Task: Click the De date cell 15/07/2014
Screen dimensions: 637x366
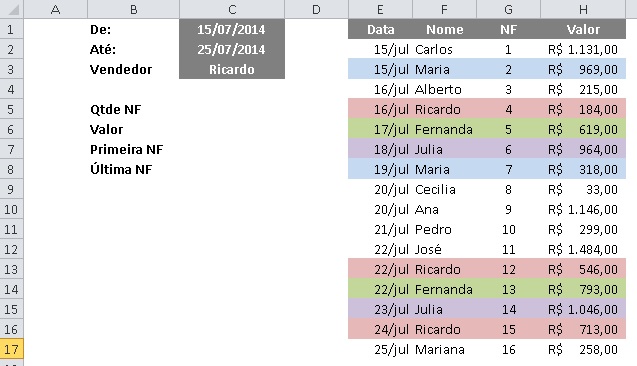Action: pos(232,29)
